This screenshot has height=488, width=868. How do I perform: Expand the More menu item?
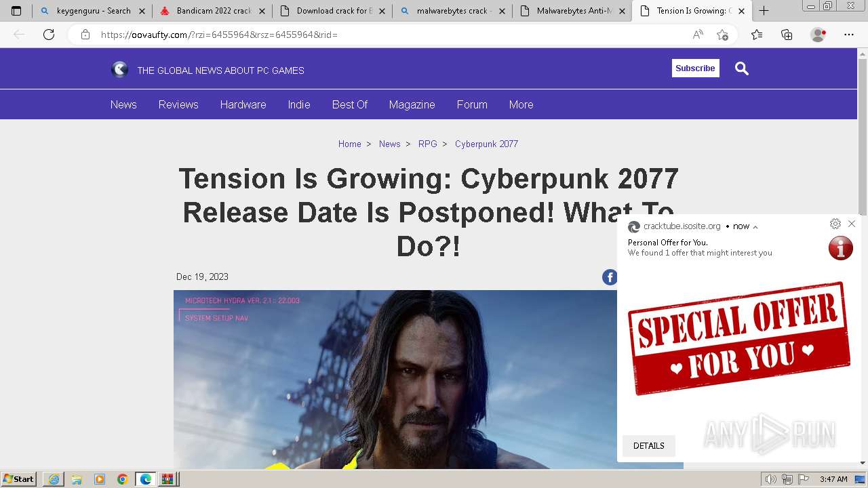[x=521, y=104]
